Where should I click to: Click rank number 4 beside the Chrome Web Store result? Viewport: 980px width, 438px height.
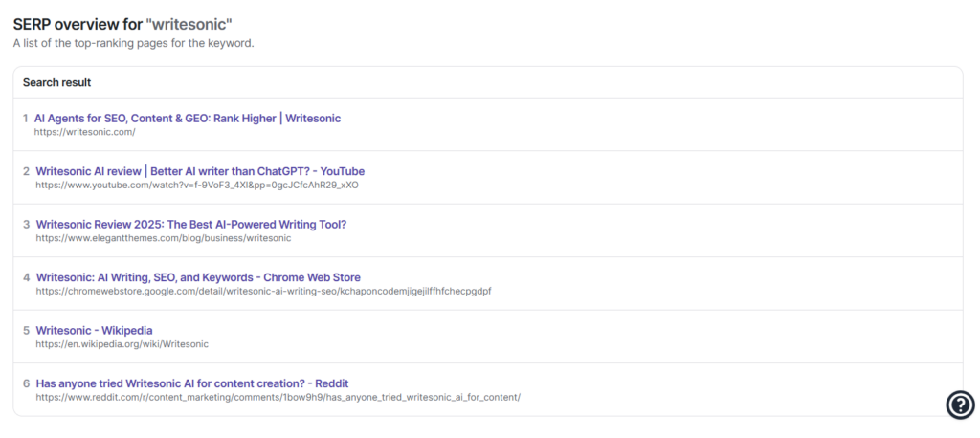26,277
